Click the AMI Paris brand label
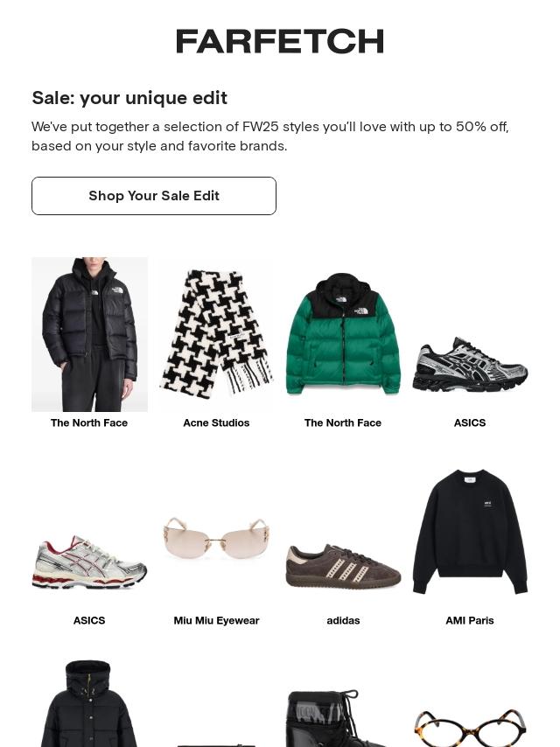Viewport: 560px width, 747px height. [x=470, y=620]
